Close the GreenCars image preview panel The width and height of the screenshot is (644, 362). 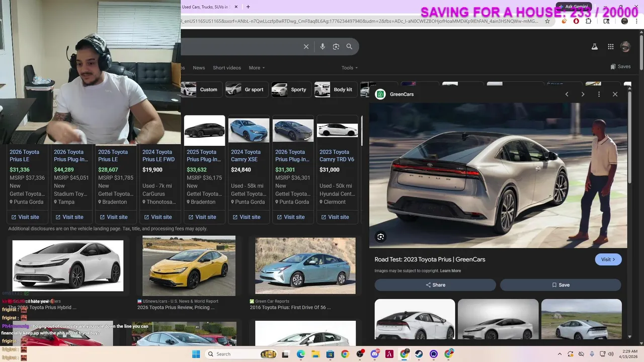[x=615, y=94]
